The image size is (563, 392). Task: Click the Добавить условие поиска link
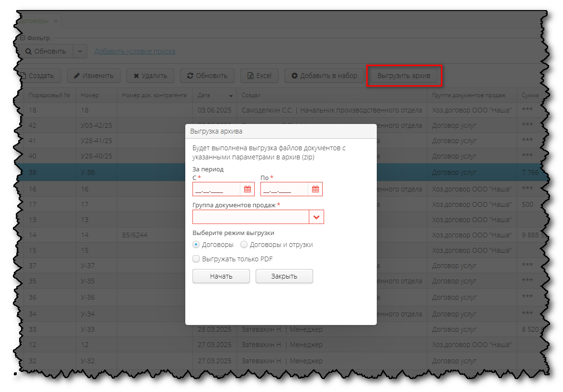click(134, 51)
